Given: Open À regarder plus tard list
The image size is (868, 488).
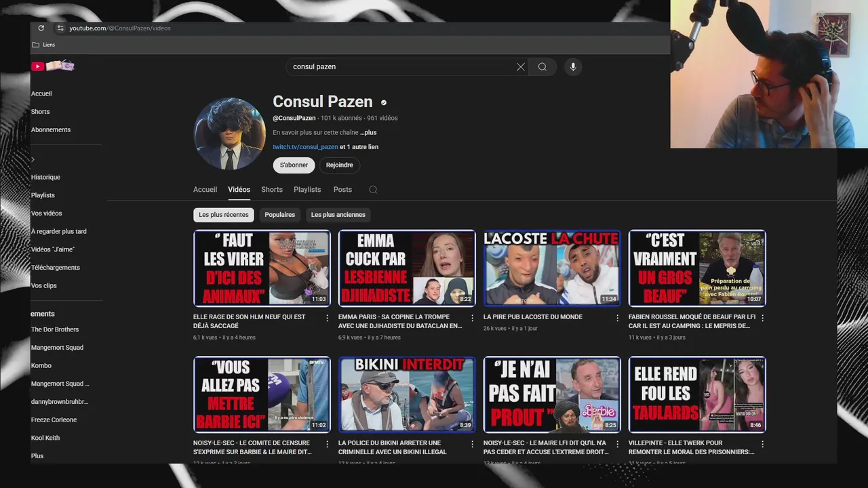Looking at the screenshot, I should pos(59,232).
